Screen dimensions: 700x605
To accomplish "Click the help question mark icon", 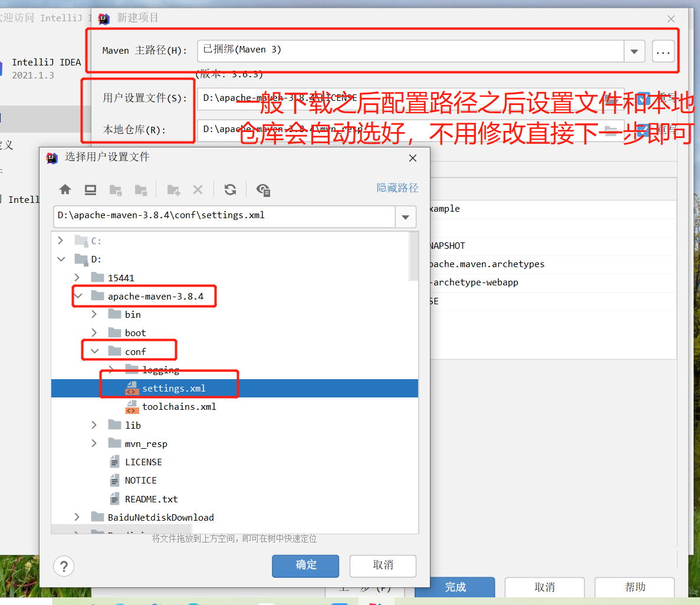I will click(64, 566).
